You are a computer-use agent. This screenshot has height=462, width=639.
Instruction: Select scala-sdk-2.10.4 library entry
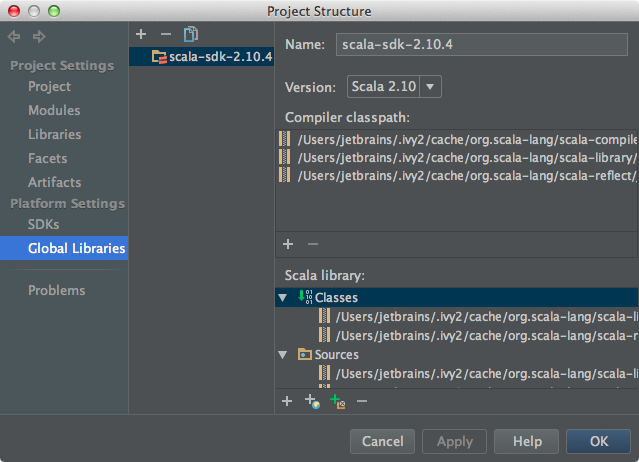click(x=201, y=57)
